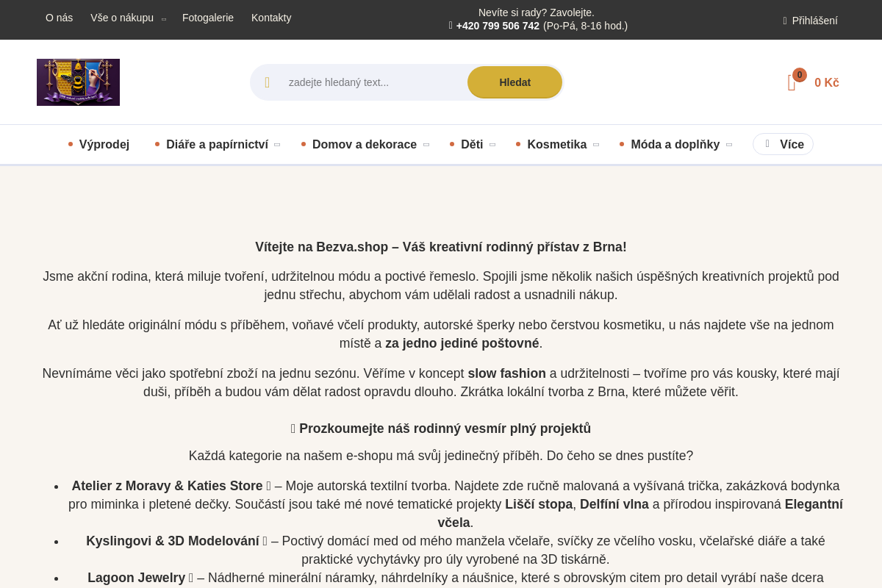Click the Přihlášení login link

click(814, 21)
